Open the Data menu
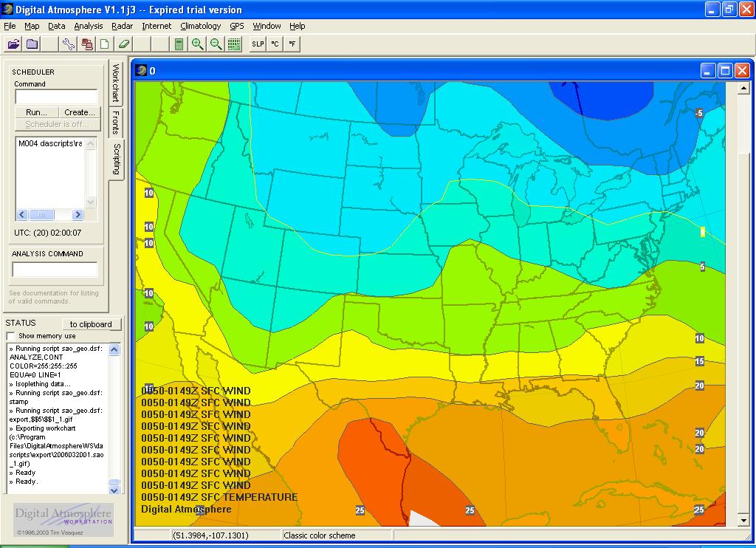Screen dimensions: 756x548 point(56,26)
